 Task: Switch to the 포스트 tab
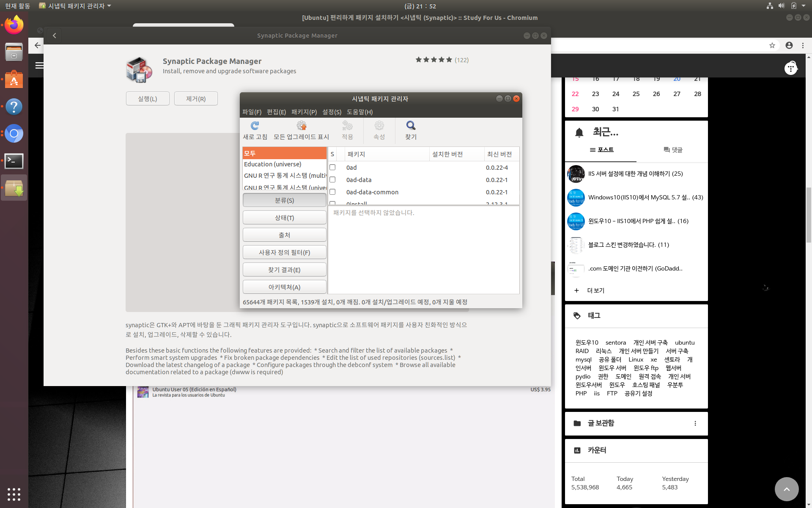tap(601, 150)
